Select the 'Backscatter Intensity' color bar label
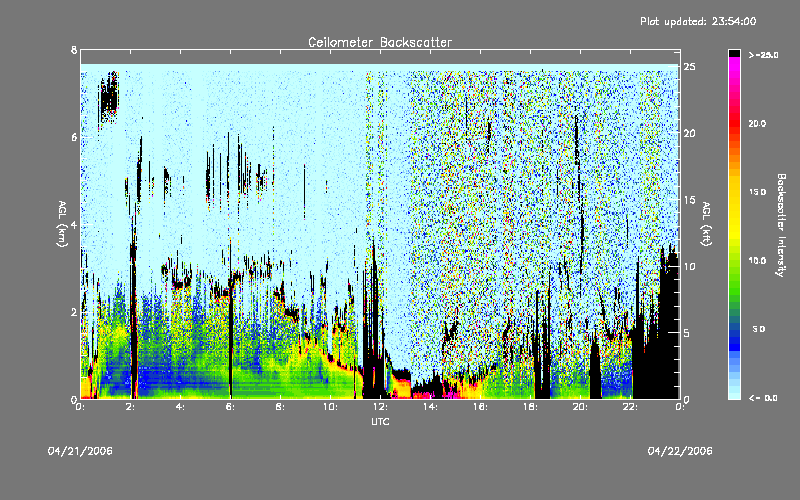 781,225
